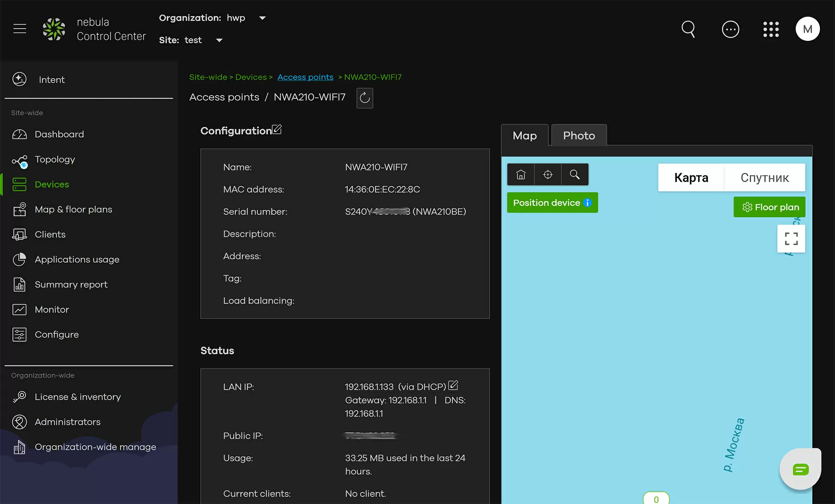
Task: Expand the Organization hwp dropdown
Action: [x=262, y=18]
